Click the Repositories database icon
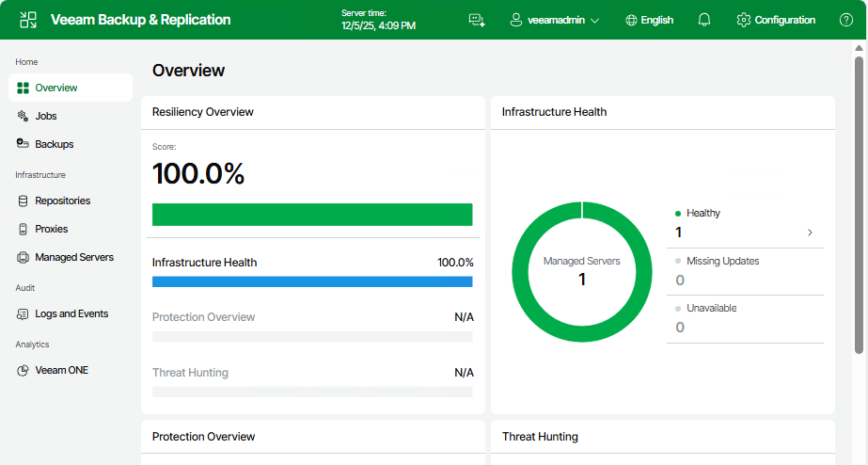The width and height of the screenshot is (868, 465). tap(24, 200)
